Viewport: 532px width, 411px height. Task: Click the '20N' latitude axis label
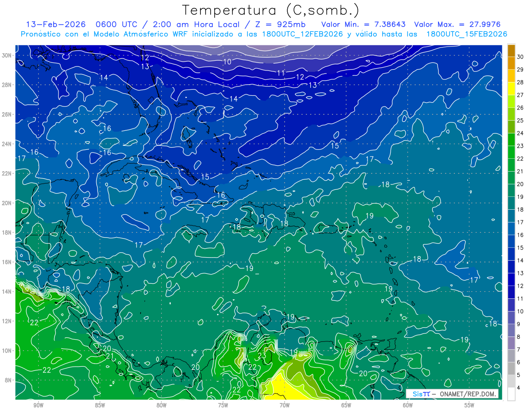7,203
